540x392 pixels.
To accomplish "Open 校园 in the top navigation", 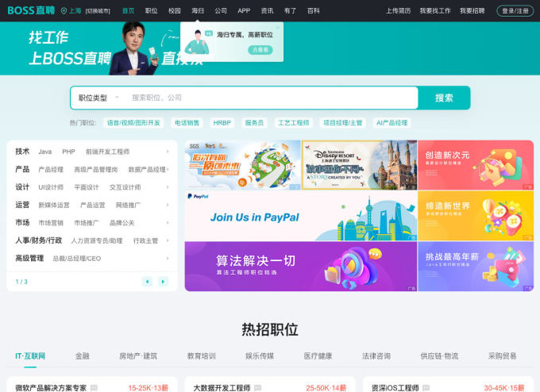I will [x=175, y=11].
